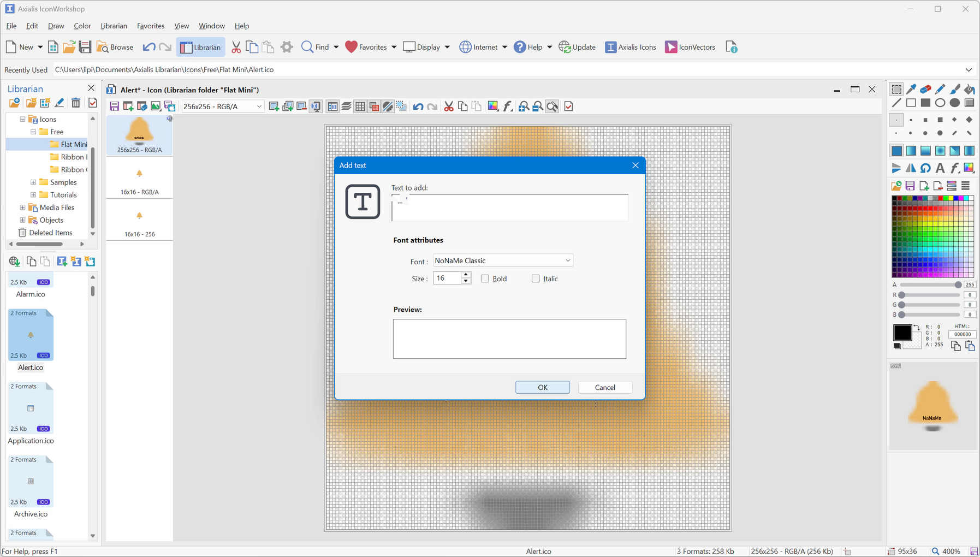Open the New button dropdown arrow

[40, 47]
